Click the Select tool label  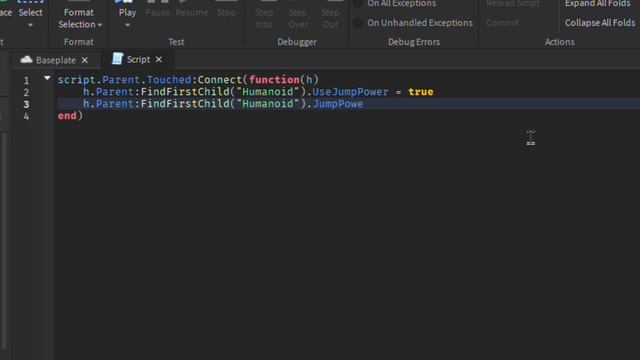coord(30,13)
